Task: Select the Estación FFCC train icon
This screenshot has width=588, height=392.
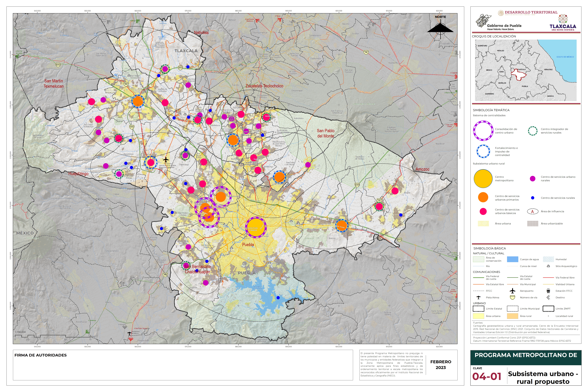Action: pyautogui.click(x=548, y=291)
